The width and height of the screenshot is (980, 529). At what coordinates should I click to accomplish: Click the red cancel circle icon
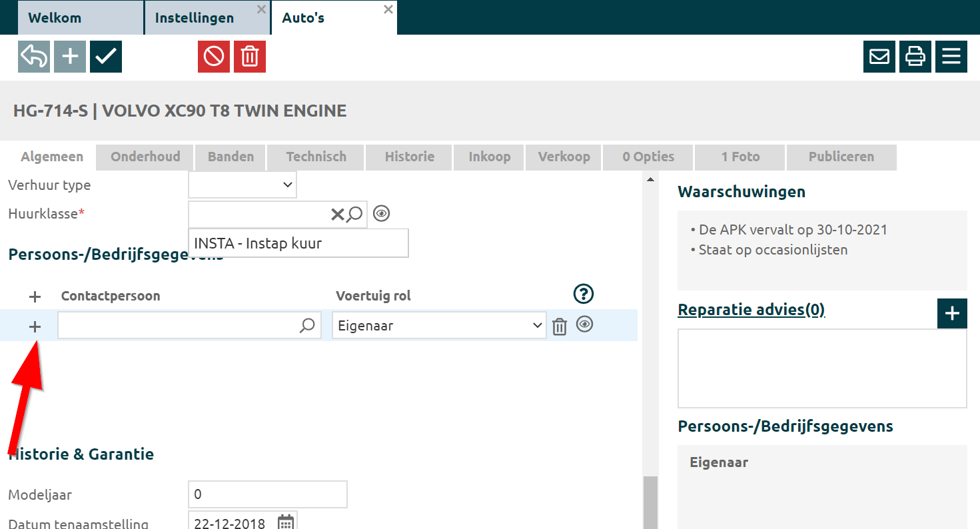coord(214,57)
